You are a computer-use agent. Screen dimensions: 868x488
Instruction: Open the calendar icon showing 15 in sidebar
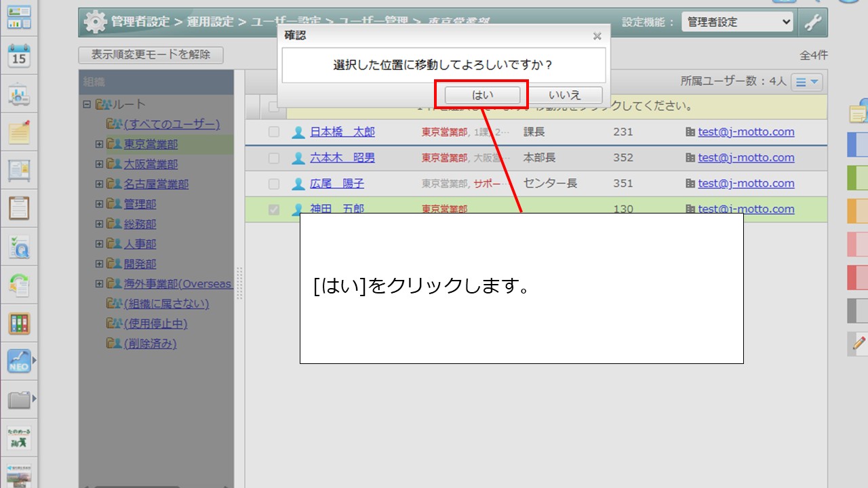click(19, 56)
